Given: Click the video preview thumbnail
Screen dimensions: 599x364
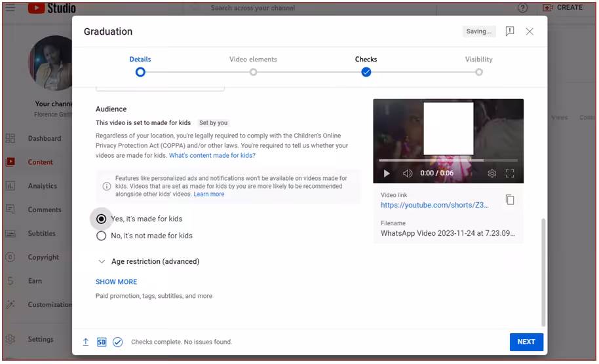Looking at the screenshot, I should 448,141.
